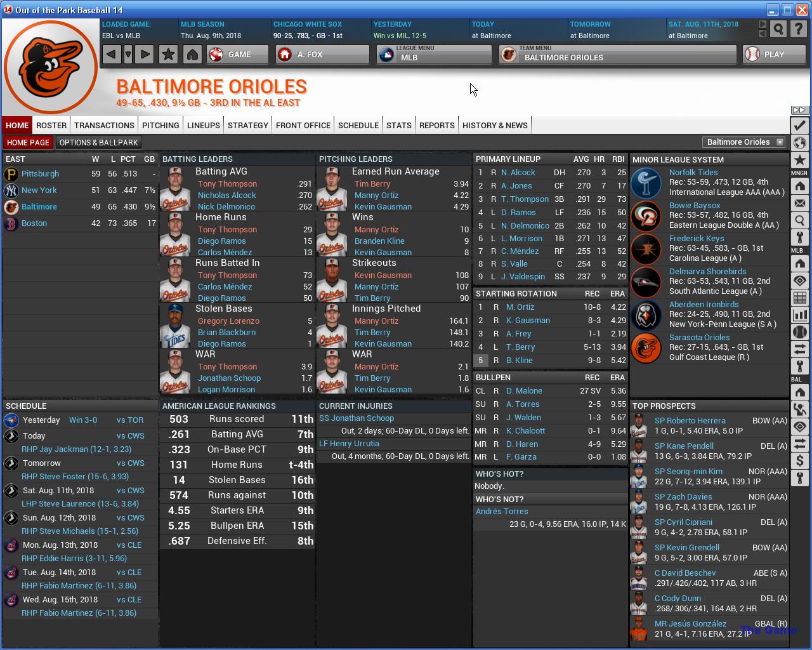Image resolution: width=812 pixels, height=650 pixels.
Task: Switch to the PITCHING tab
Action: click(160, 125)
